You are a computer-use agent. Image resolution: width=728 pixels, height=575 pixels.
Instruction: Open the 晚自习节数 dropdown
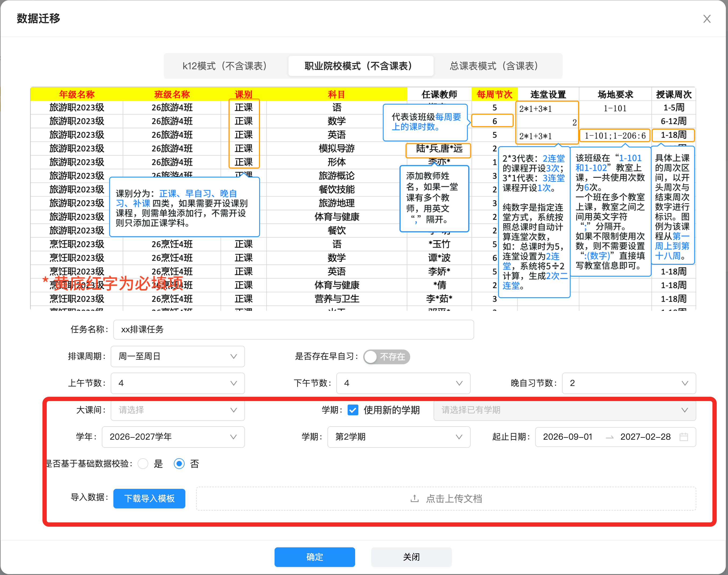coord(629,383)
